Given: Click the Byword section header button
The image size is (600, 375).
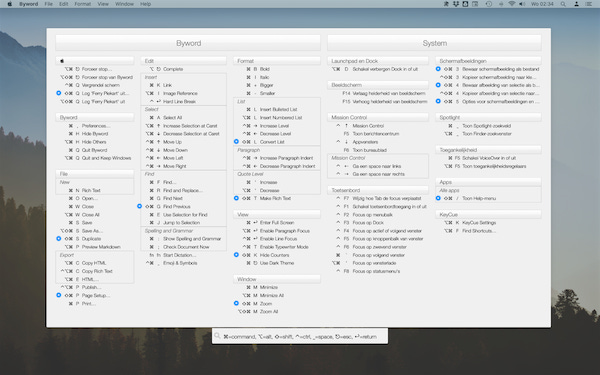Looking at the screenshot, I should [188, 43].
